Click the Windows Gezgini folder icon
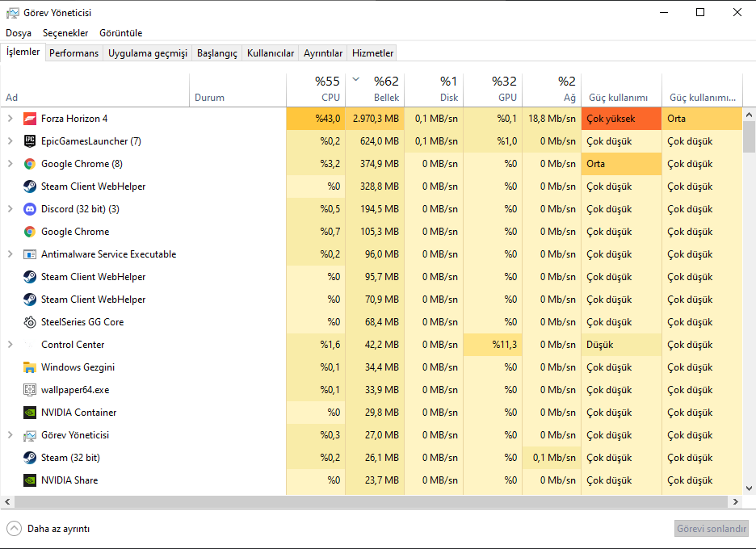The height and width of the screenshot is (549, 756). 30,367
